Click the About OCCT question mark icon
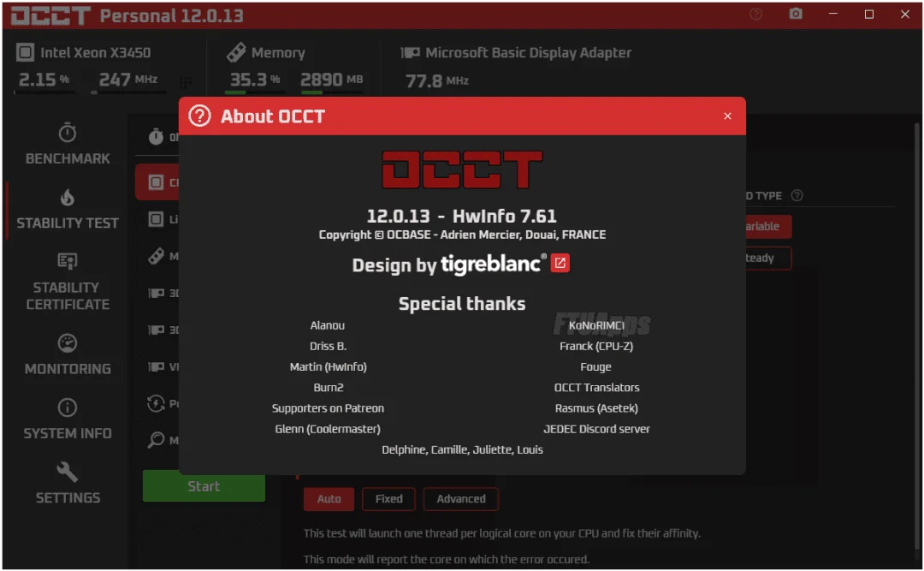924x571 pixels. 199,116
